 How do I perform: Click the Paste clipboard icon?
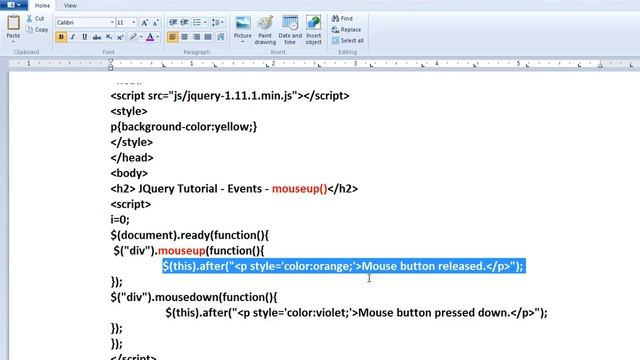coord(13,22)
